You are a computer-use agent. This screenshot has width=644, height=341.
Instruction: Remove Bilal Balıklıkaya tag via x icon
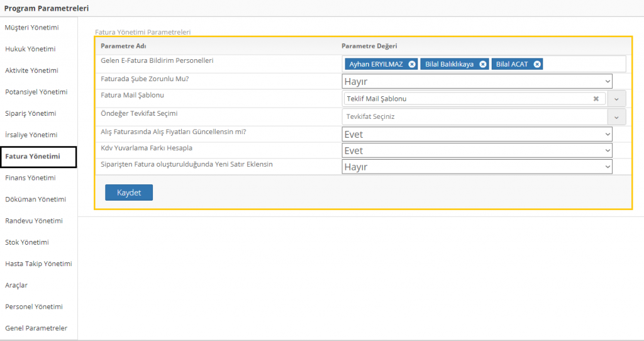point(482,64)
